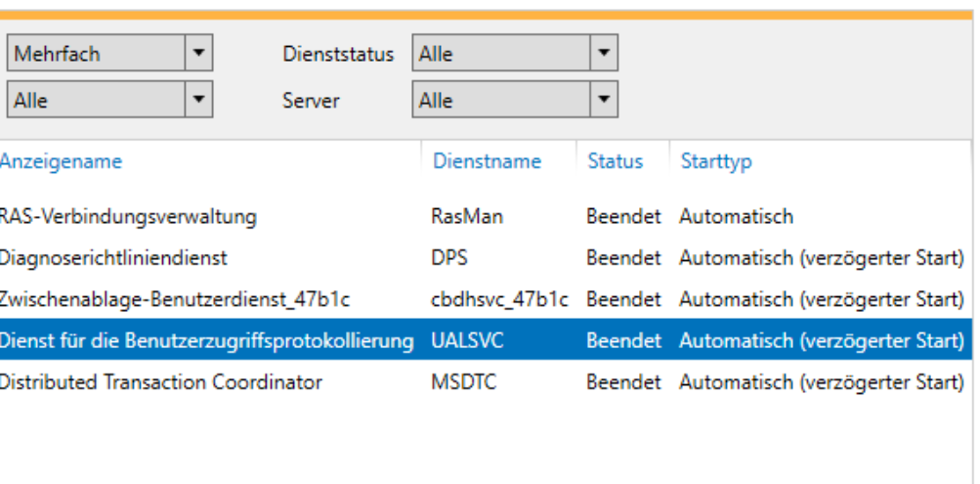Viewport: 980px width, 484px height.
Task: Expand the Dienststatus Alle dropdown
Action: coord(604,53)
